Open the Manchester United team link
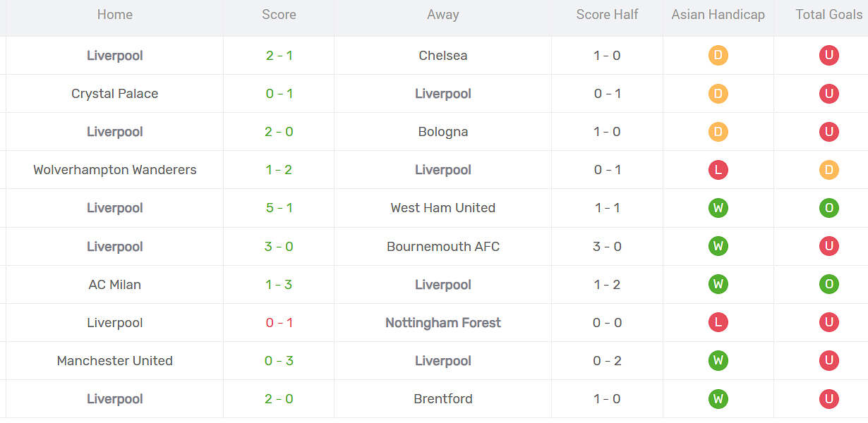Viewport: 868px width, 423px height. click(114, 360)
